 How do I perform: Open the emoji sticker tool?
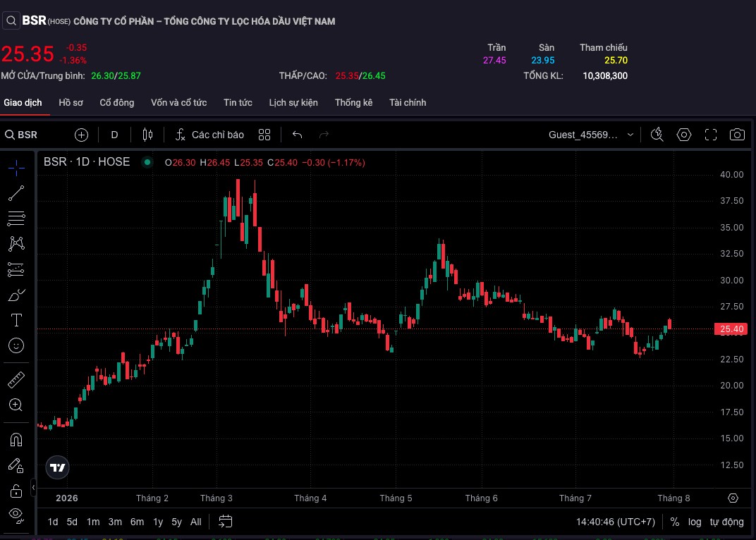tap(16, 345)
